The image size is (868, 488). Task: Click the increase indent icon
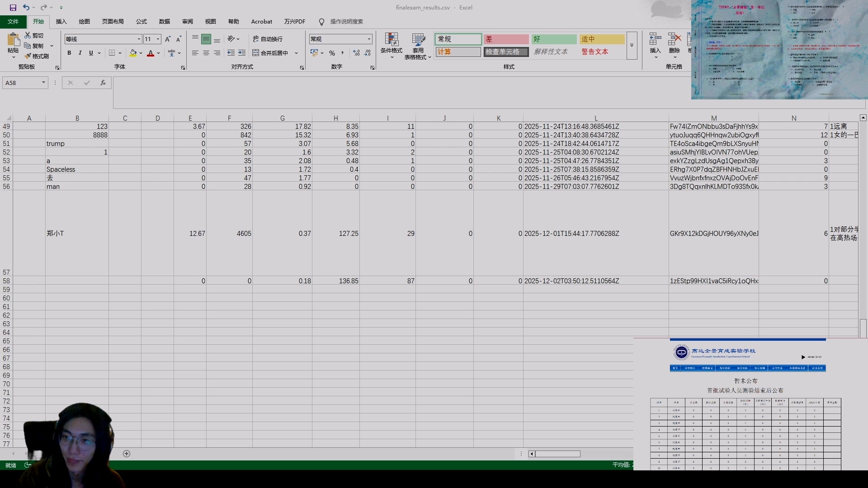pyautogui.click(x=242, y=53)
